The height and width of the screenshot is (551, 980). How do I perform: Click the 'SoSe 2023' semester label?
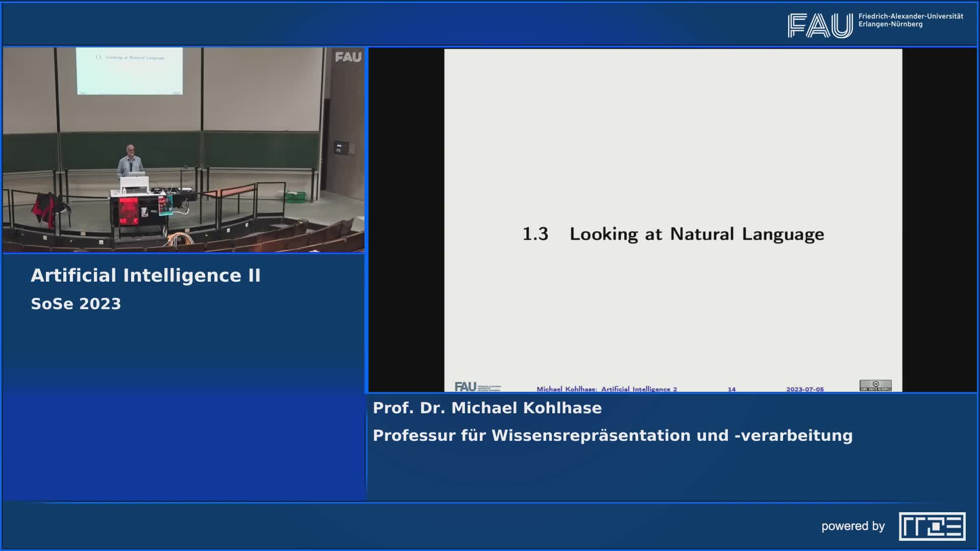[76, 304]
